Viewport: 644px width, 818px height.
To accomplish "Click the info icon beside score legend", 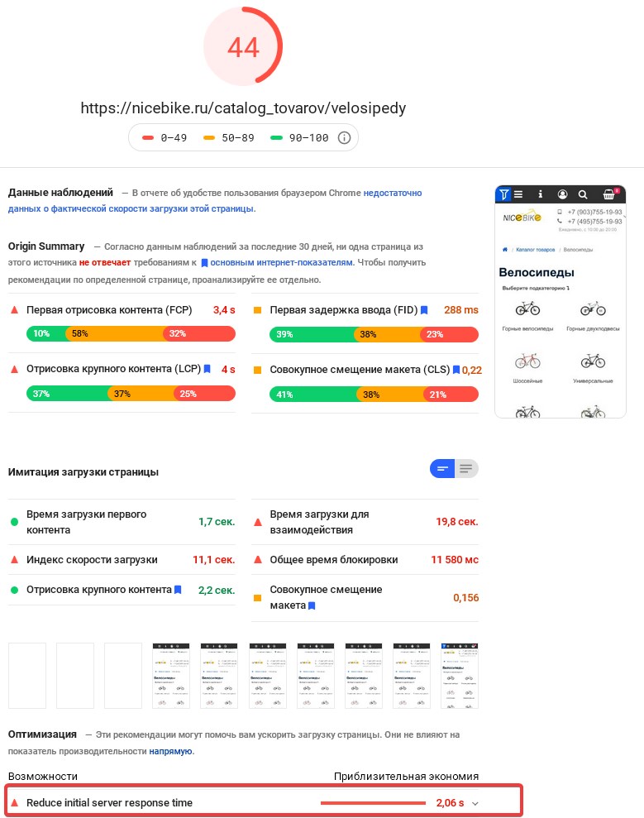I will click(x=345, y=138).
